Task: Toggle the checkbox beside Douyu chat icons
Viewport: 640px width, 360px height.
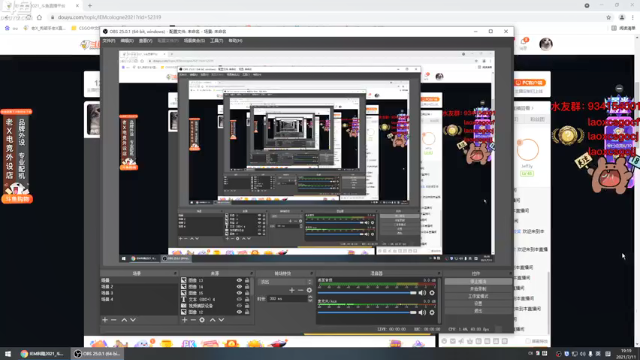Action: pos(528,341)
